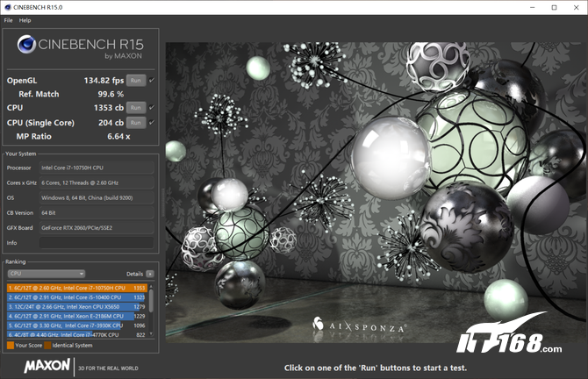Click the Cinebench logo sphere icon

27,47
